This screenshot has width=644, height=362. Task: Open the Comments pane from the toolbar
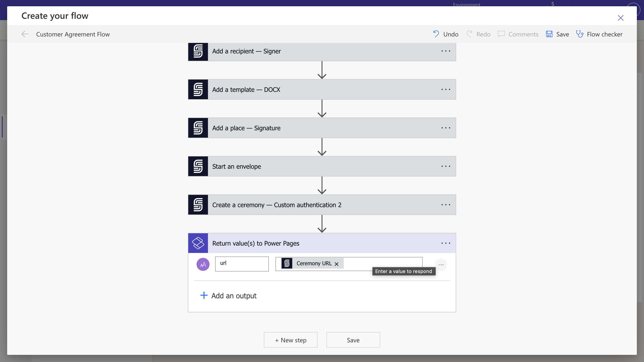click(518, 34)
